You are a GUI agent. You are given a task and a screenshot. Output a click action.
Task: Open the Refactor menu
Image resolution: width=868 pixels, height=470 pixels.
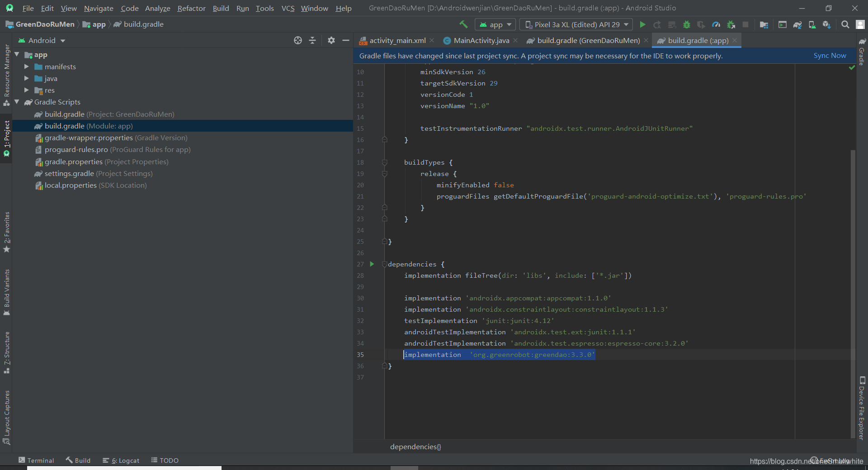point(191,8)
